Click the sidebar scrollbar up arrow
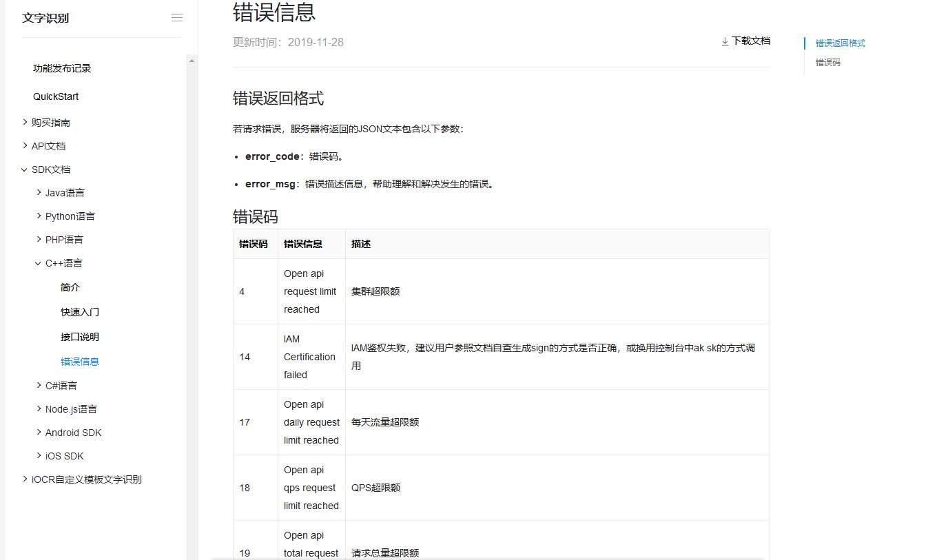Screen dimensions: 928x560 [x=192, y=61]
